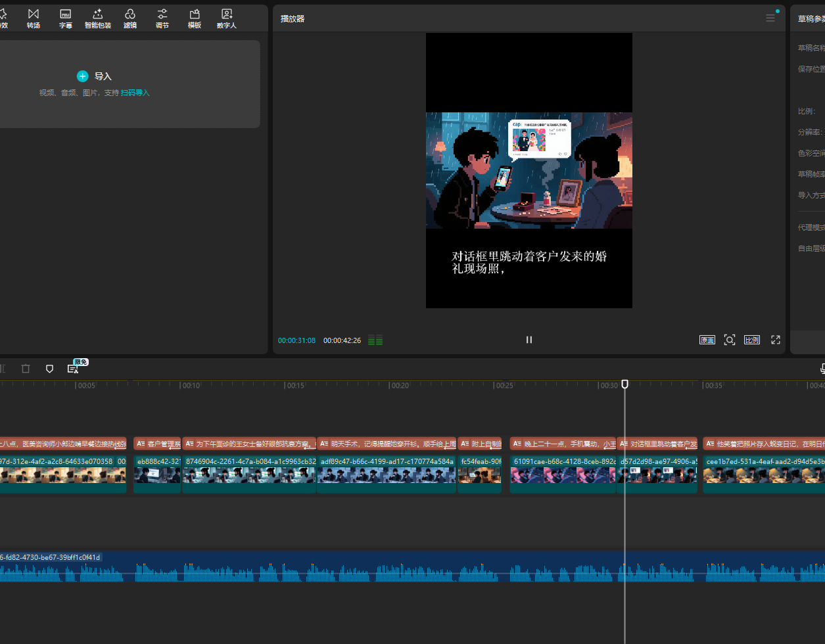The height and width of the screenshot is (644, 825).
Task: Select video clip fc54feab-90f
Action: coord(480,474)
